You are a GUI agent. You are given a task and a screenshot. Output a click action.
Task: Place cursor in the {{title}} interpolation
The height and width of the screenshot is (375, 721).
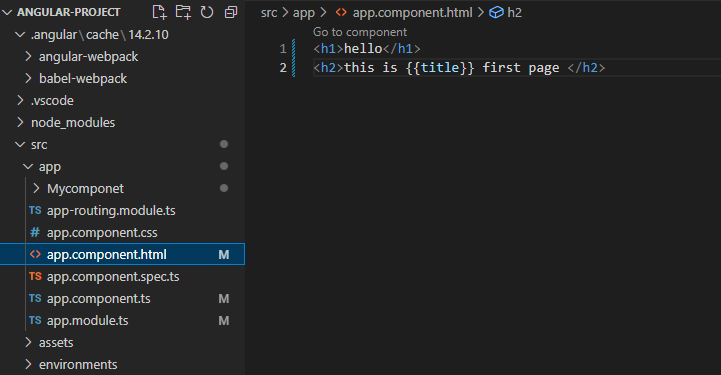tap(440, 68)
